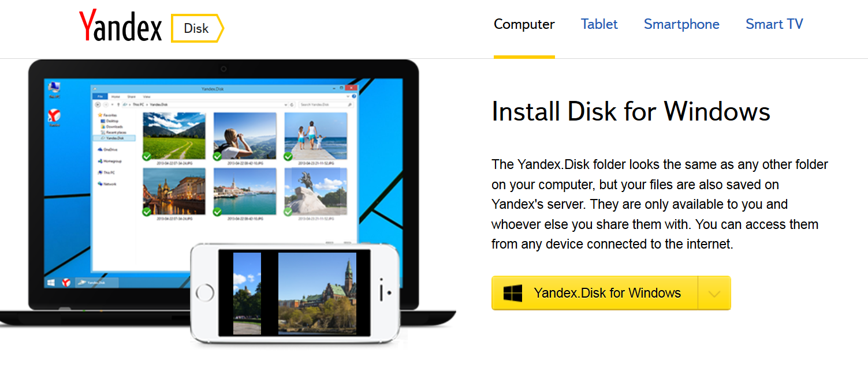Click the Yandex browser desktop icon on laptop
Screen dimensions: 868x372
55,117
